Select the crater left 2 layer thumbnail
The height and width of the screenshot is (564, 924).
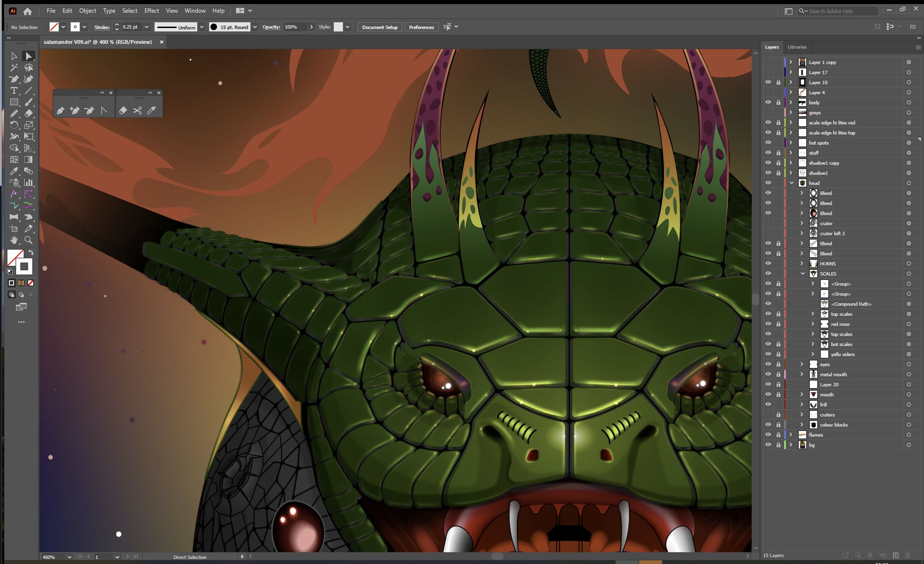(x=814, y=233)
